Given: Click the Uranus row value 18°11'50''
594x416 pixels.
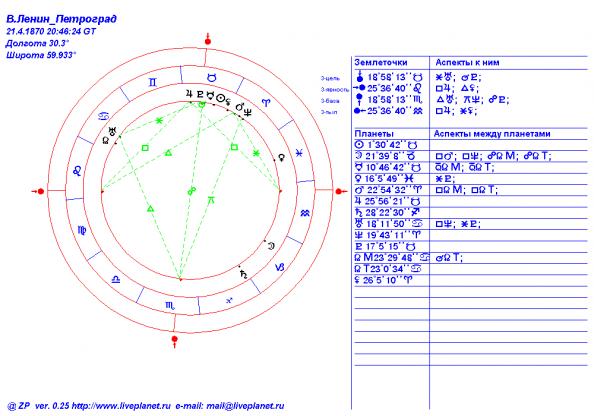Looking at the screenshot, I should pyautogui.click(x=389, y=224).
